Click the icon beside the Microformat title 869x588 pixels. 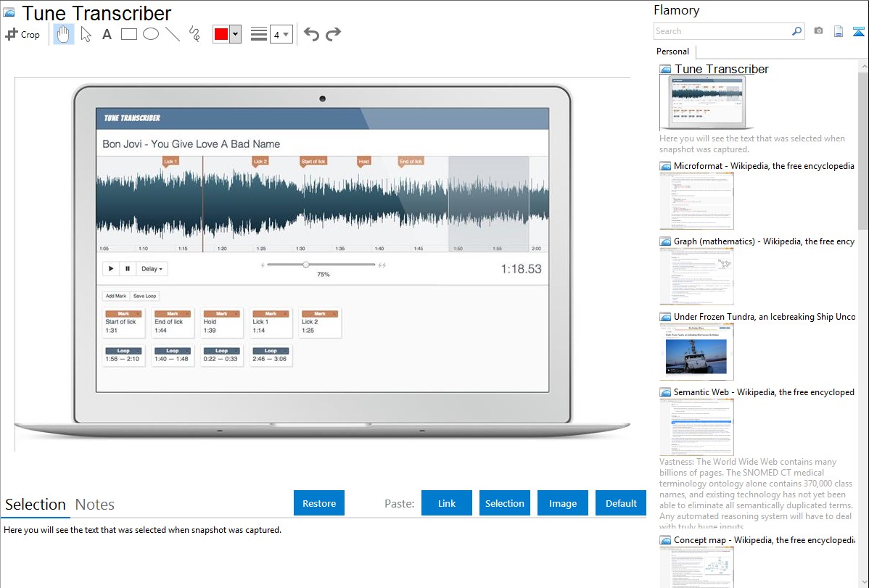click(665, 166)
